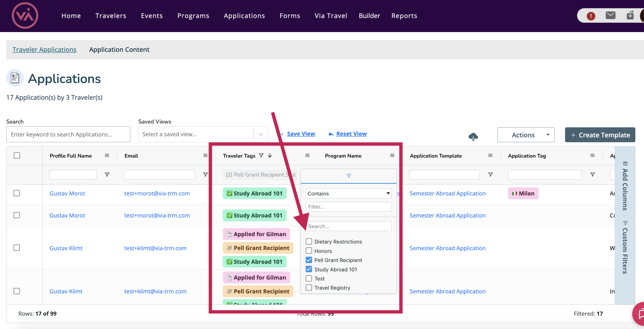The width and height of the screenshot is (644, 329).
Task: Focus the tag Search... field in popup
Action: pos(348,226)
